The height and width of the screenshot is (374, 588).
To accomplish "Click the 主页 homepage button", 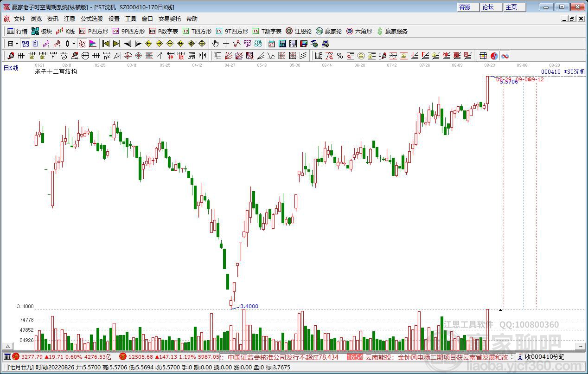I will pyautogui.click(x=515, y=7).
